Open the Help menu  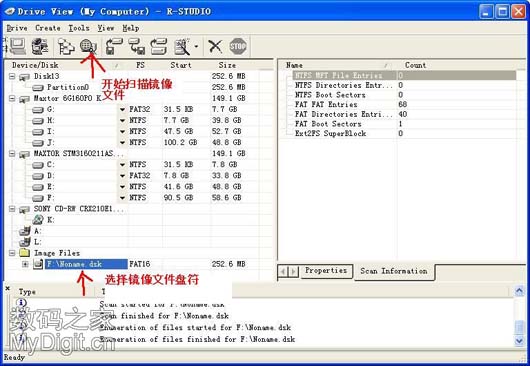point(131,28)
